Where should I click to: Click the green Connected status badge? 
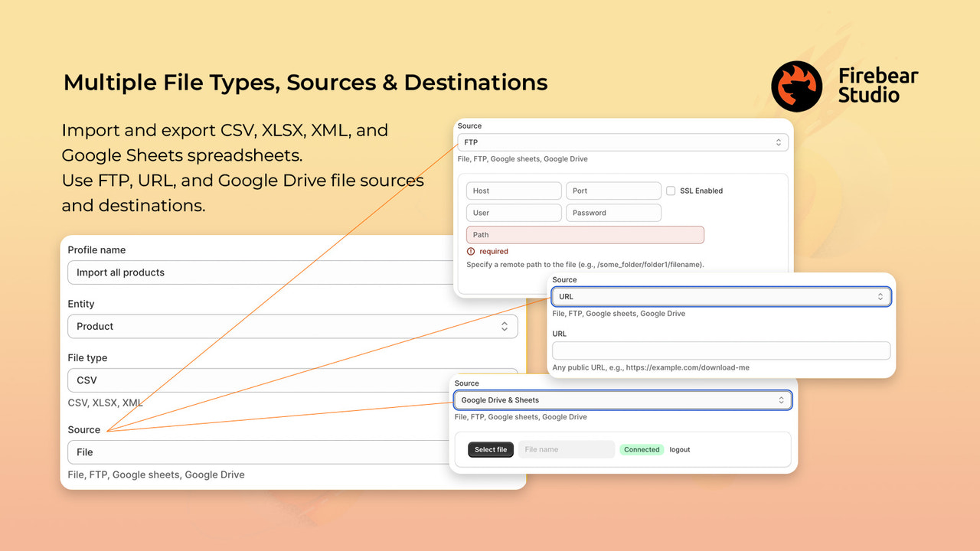(x=642, y=449)
